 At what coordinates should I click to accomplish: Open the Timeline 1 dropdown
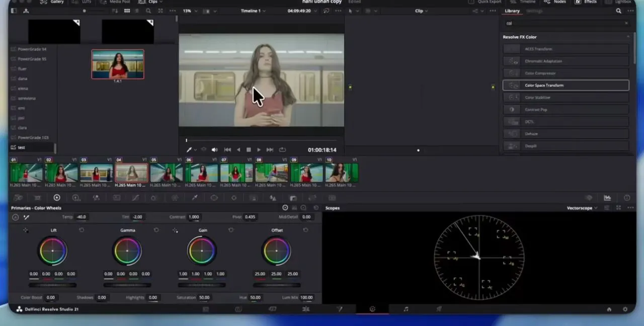click(x=253, y=11)
